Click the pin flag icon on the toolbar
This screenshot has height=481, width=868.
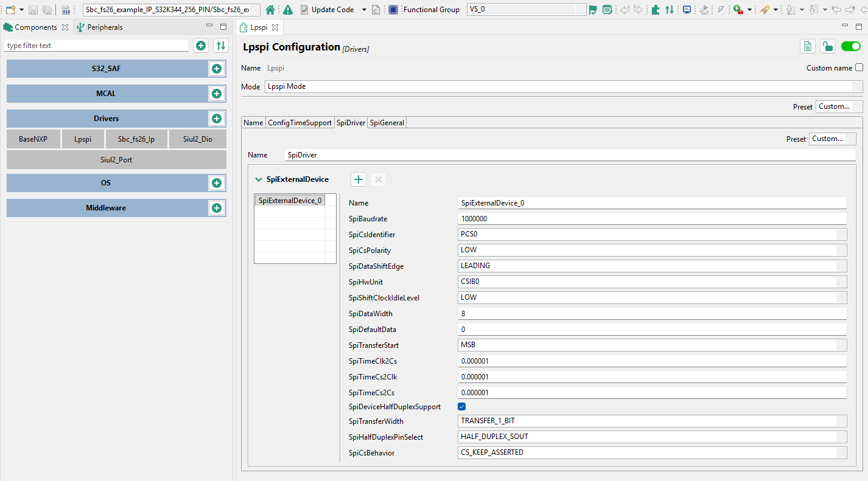coord(592,9)
